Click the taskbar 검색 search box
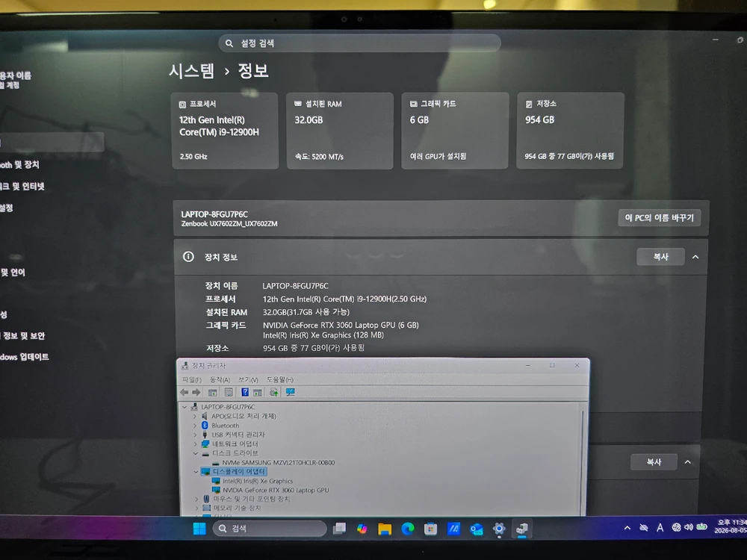747x560 pixels. click(x=270, y=529)
